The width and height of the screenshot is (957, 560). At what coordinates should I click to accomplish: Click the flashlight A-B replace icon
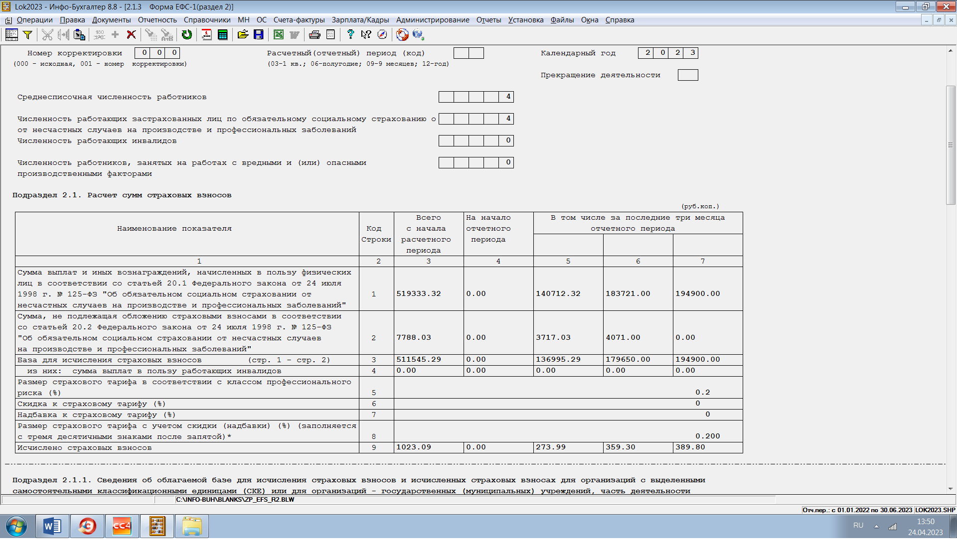pos(166,34)
